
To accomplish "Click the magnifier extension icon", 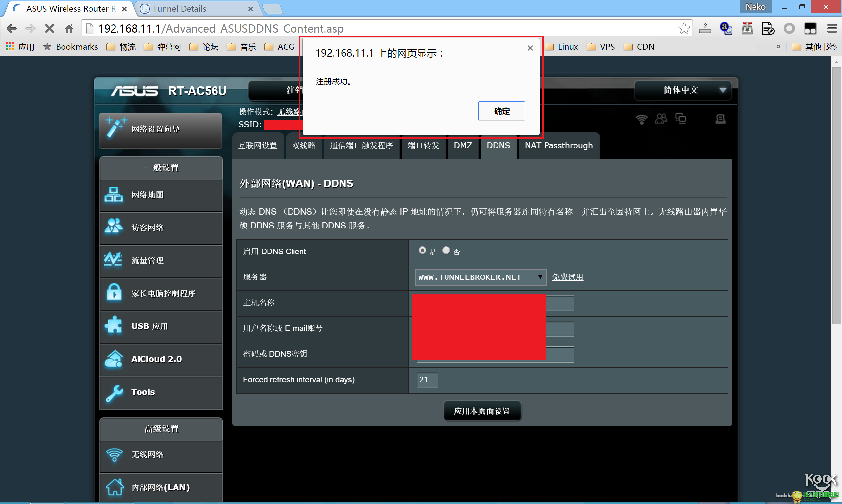I will (x=726, y=29).
